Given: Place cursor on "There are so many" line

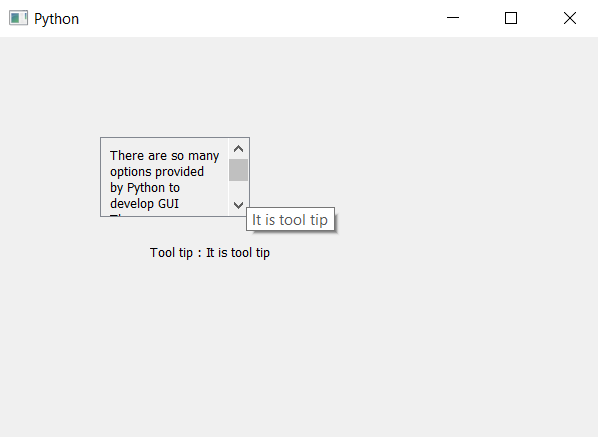Looking at the screenshot, I should click(164, 156).
